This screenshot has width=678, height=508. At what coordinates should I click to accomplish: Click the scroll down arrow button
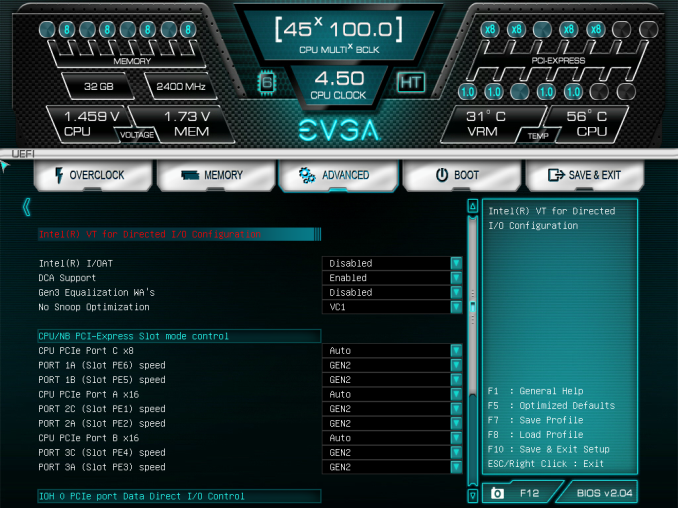[x=473, y=495]
